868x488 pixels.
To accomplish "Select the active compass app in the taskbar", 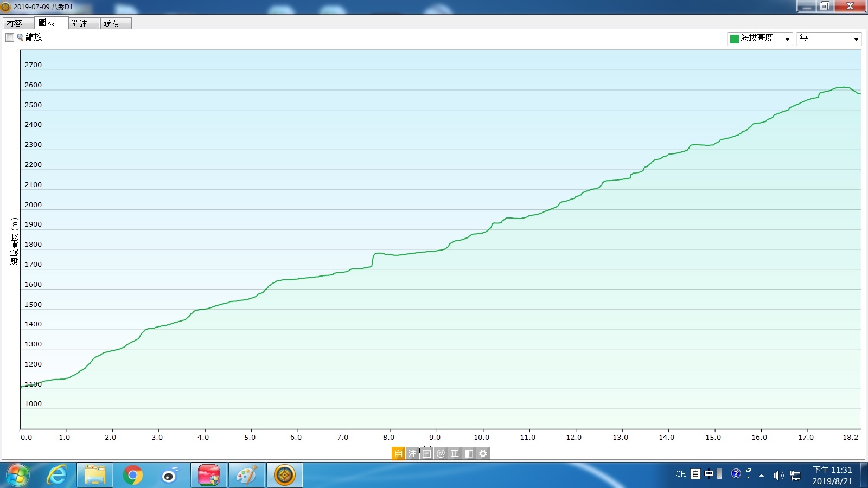I will 285,476.
